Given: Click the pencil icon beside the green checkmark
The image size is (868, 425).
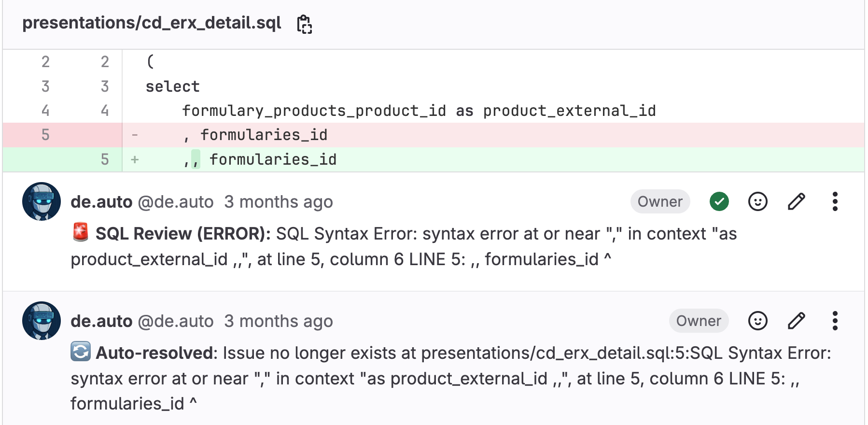Looking at the screenshot, I should pyautogui.click(x=796, y=201).
